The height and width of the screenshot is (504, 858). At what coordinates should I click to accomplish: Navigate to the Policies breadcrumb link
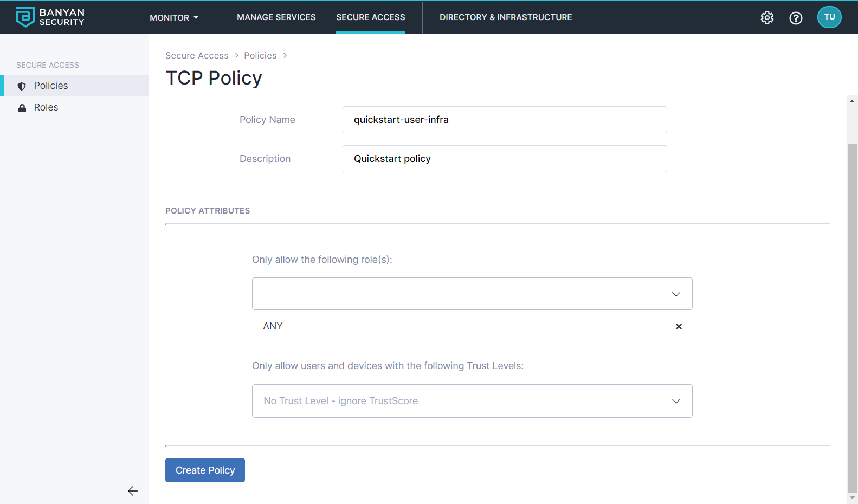(260, 55)
